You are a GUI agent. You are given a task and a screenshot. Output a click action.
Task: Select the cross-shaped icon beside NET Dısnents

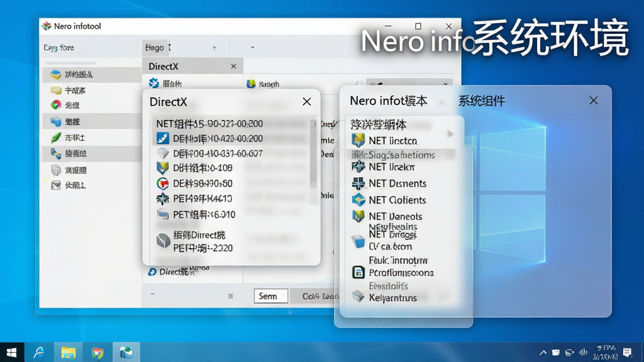(358, 183)
